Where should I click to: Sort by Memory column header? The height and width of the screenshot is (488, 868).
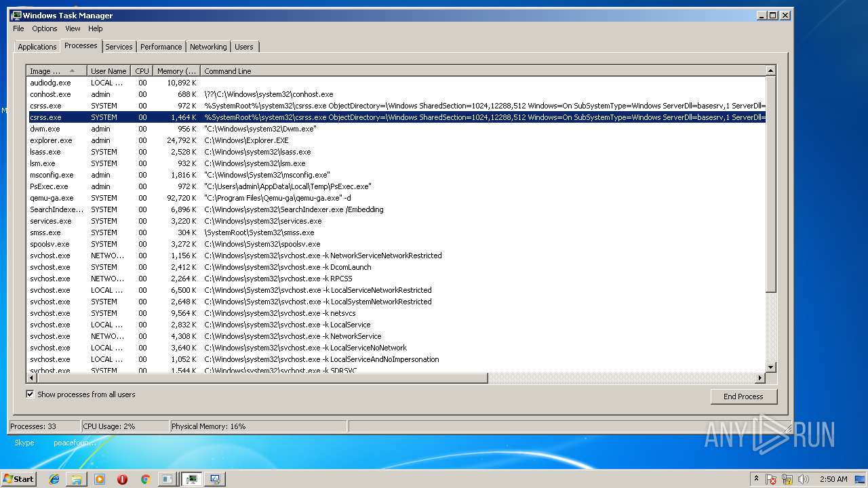(x=176, y=71)
